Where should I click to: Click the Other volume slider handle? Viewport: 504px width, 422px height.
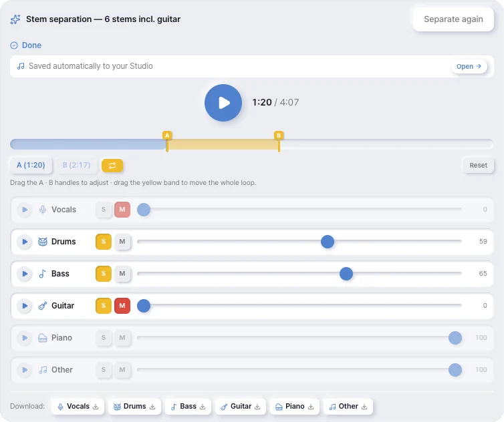point(455,370)
